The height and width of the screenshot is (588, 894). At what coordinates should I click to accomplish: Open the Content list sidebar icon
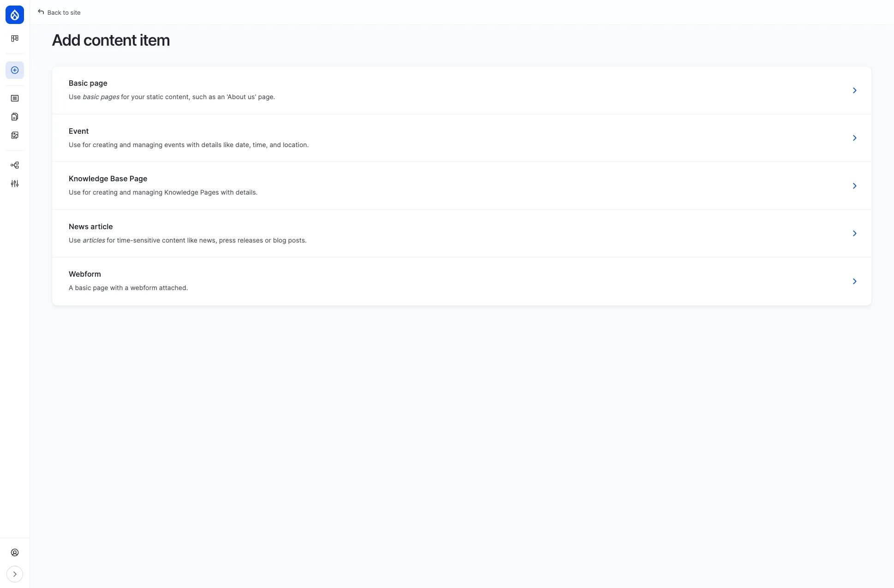click(x=15, y=98)
